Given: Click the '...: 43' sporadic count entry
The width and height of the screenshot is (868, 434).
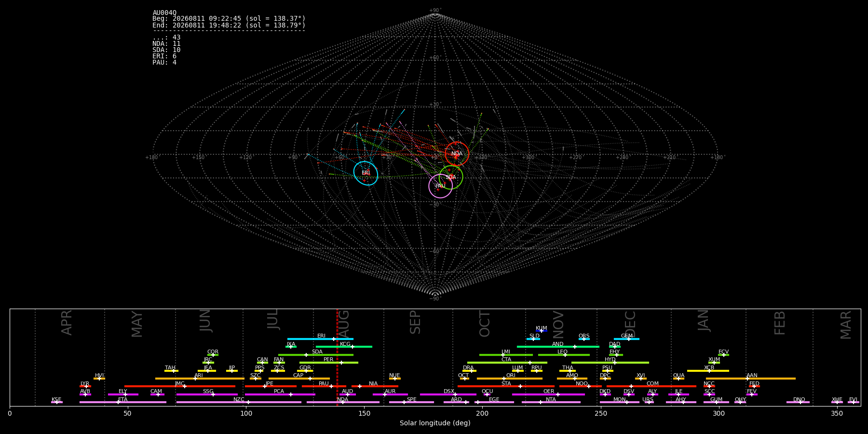Looking at the screenshot, I should click(166, 38).
